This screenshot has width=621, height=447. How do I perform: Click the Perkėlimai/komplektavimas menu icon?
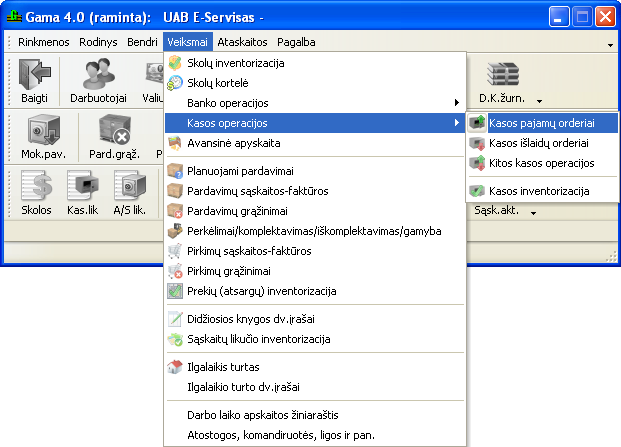[x=175, y=231]
